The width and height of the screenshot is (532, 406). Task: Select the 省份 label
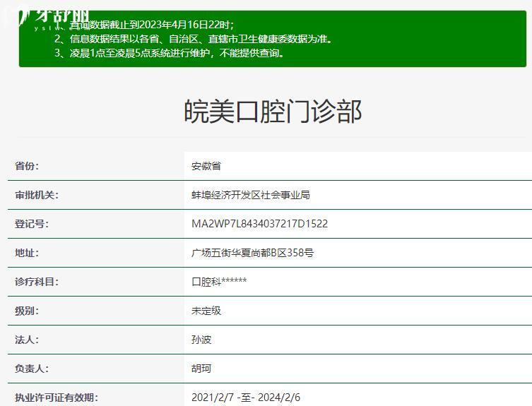pyautogui.click(x=27, y=166)
